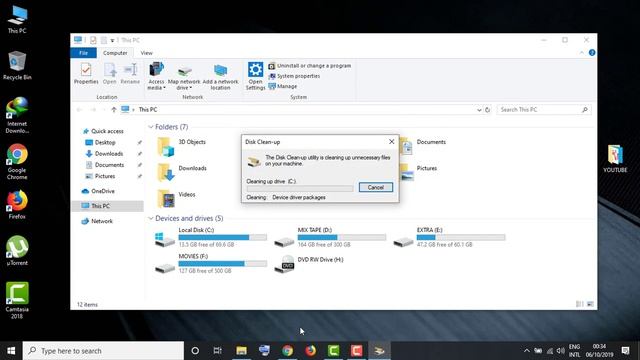Open Explorer help question mark icon
The width and height of the screenshot is (640, 360).
point(592,53)
